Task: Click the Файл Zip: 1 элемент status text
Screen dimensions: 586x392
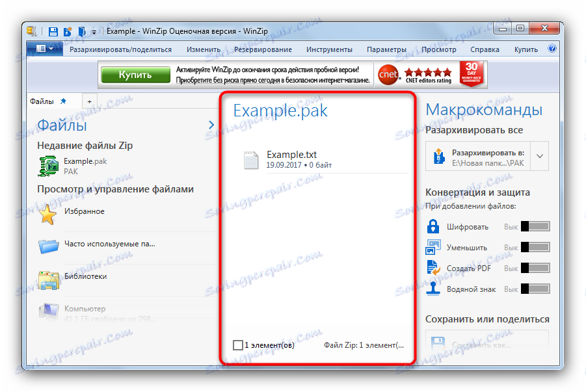Action: 364,345
